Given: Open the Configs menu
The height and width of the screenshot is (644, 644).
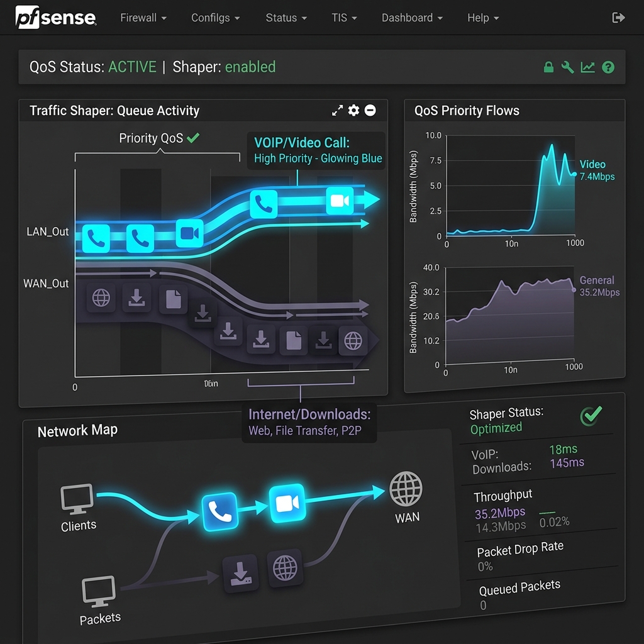Looking at the screenshot, I should 215,18.
